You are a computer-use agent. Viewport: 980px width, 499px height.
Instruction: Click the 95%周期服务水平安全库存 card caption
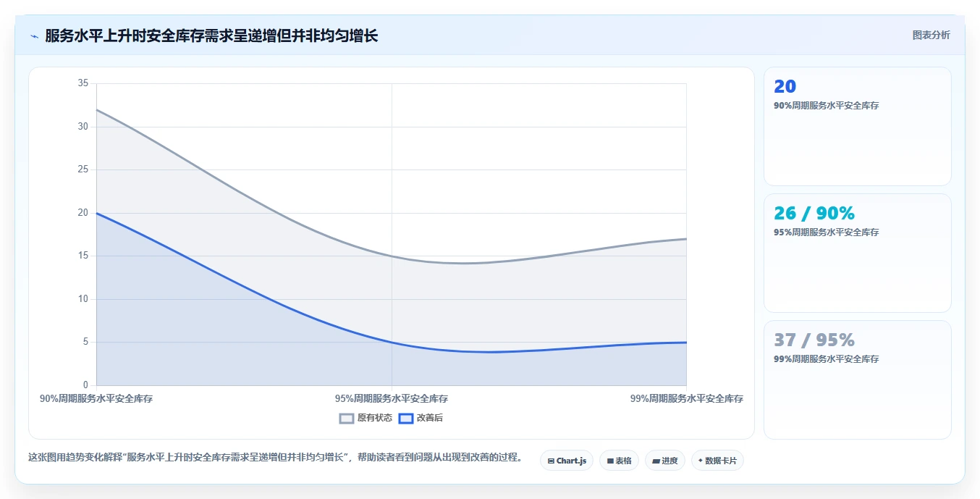pos(827,232)
